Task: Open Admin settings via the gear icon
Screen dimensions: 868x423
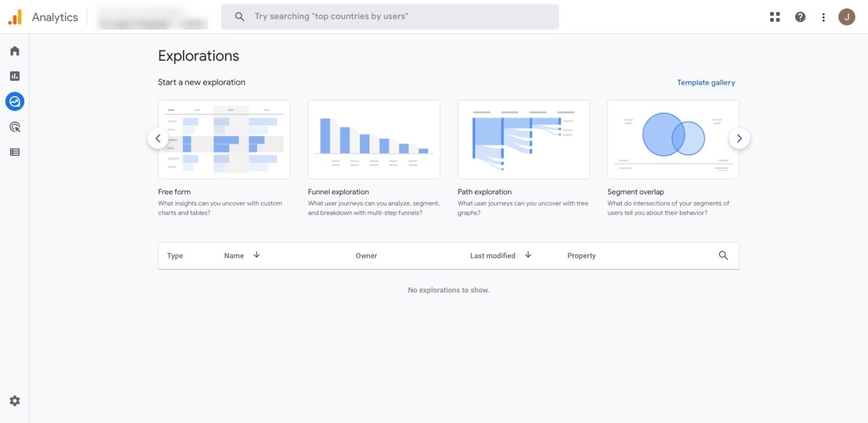Action: (x=14, y=400)
